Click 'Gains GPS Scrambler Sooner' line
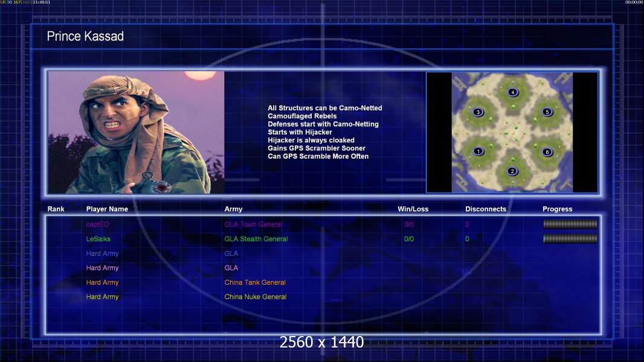This screenshot has height=362, width=644. click(x=316, y=148)
